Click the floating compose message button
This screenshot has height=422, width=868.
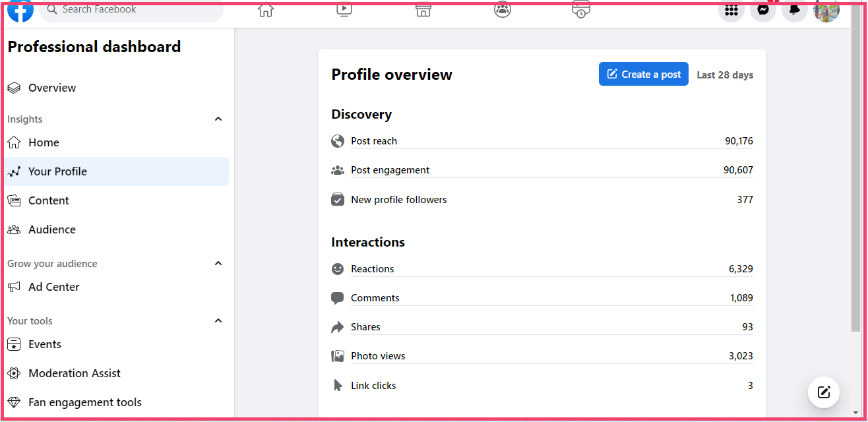tap(824, 392)
